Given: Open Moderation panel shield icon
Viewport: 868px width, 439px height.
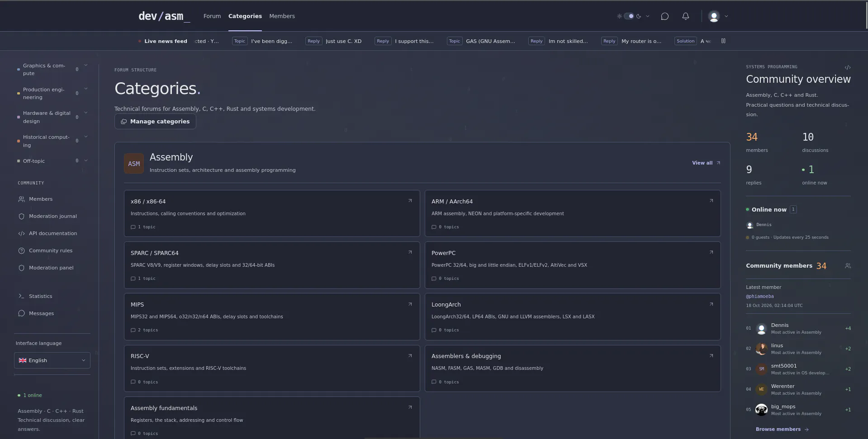Looking at the screenshot, I should pyautogui.click(x=21, y=268).
